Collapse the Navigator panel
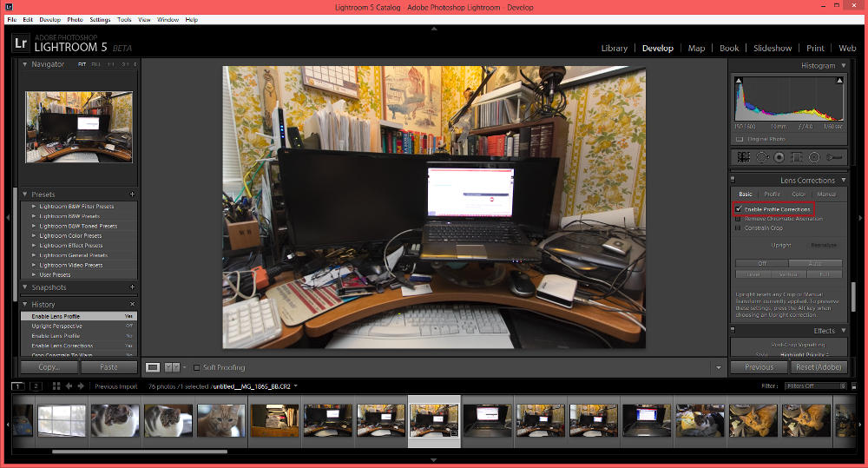This screenshot has height=468, width=868. [25, 64]
